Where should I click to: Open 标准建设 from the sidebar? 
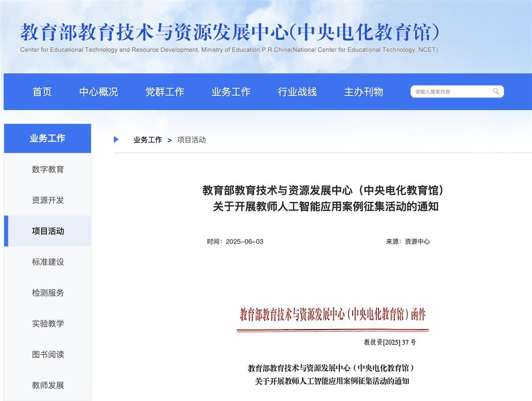[48, 262]
